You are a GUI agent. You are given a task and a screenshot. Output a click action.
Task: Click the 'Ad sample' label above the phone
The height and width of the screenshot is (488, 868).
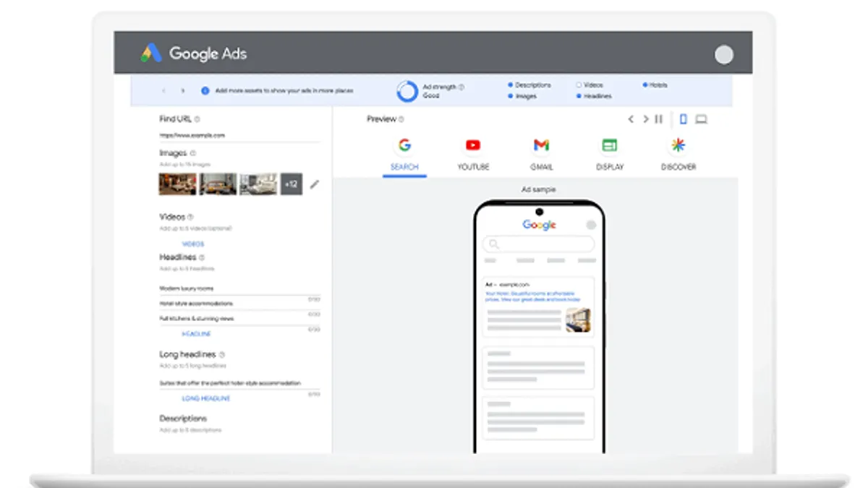pyautogui.click(x=539, y=189)
